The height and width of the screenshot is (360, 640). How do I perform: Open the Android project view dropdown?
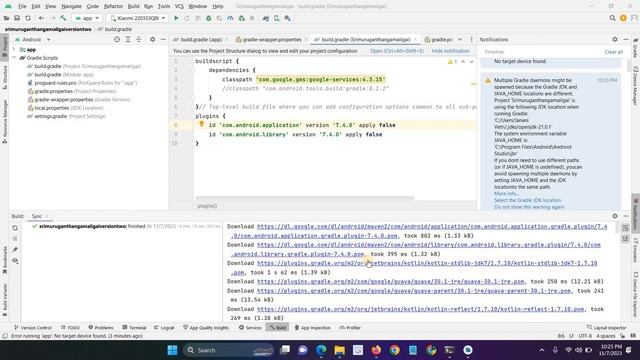(33, 40)
